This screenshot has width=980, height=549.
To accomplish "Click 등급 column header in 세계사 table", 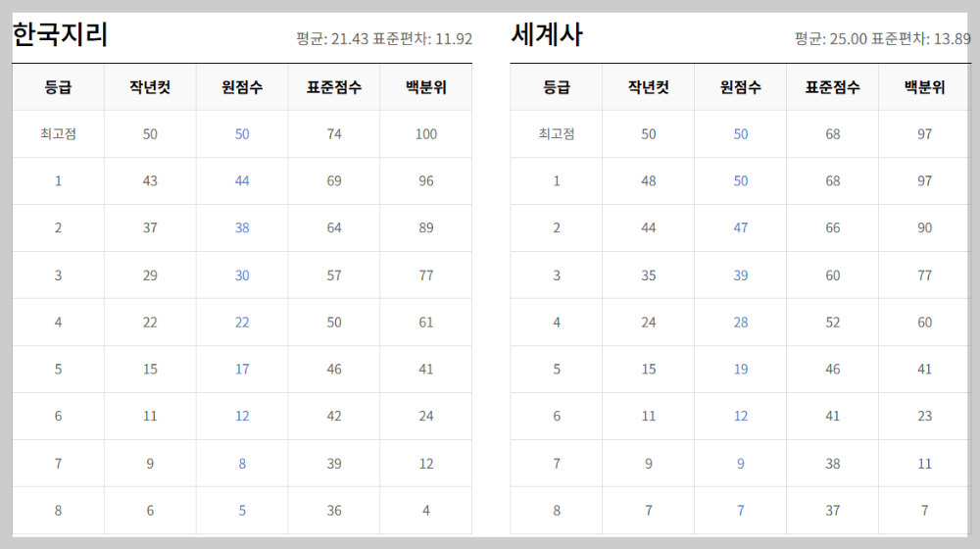I will click(x=557, y=87).
